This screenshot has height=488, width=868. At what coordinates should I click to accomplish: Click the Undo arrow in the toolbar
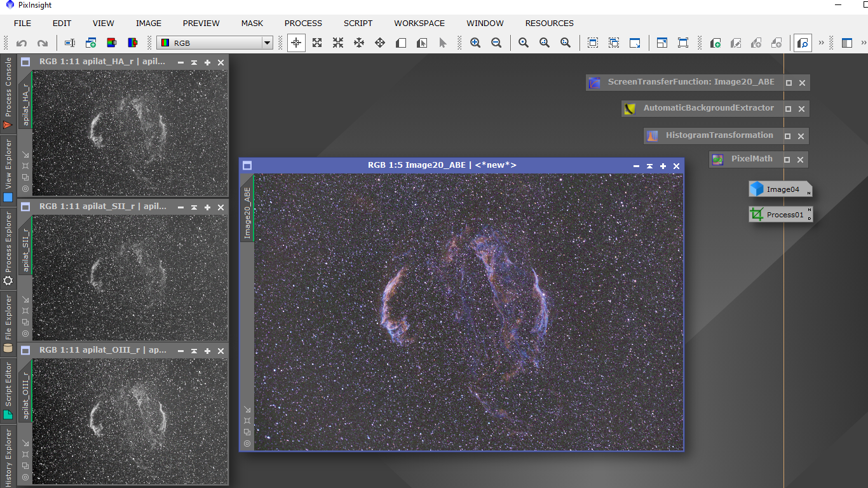coord(22,43)
